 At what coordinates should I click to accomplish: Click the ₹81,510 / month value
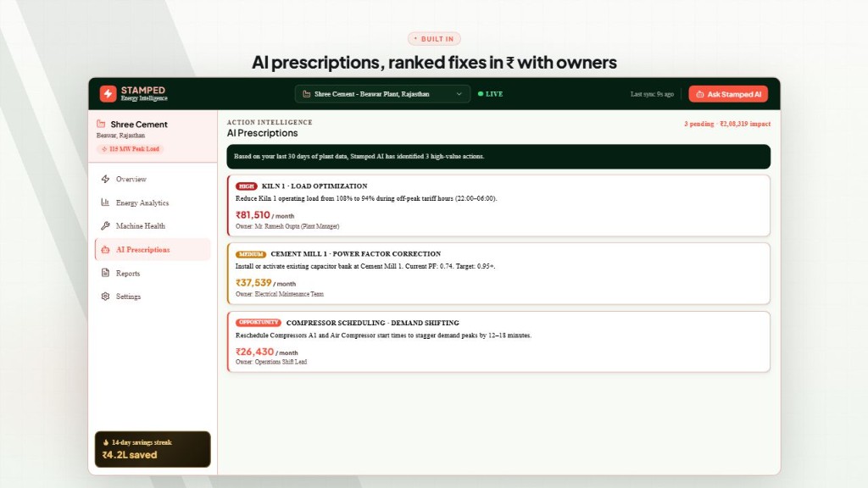[x=264, y=215]
